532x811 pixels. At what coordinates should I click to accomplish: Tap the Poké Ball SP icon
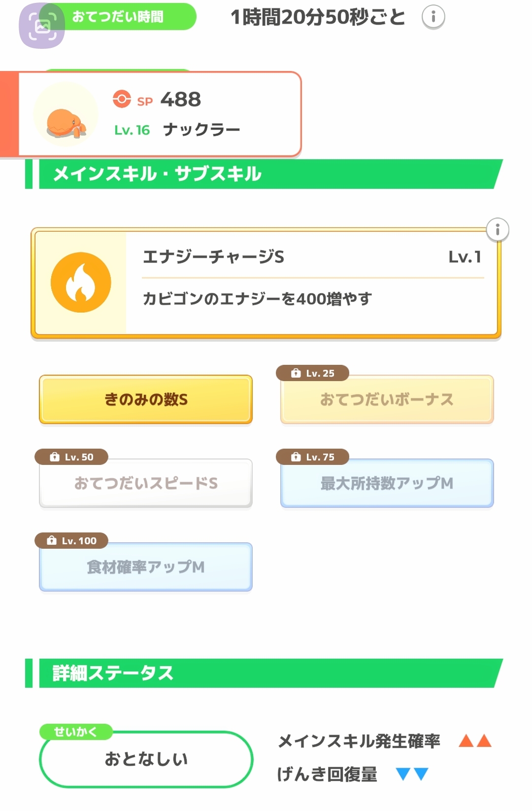[122, 99]
